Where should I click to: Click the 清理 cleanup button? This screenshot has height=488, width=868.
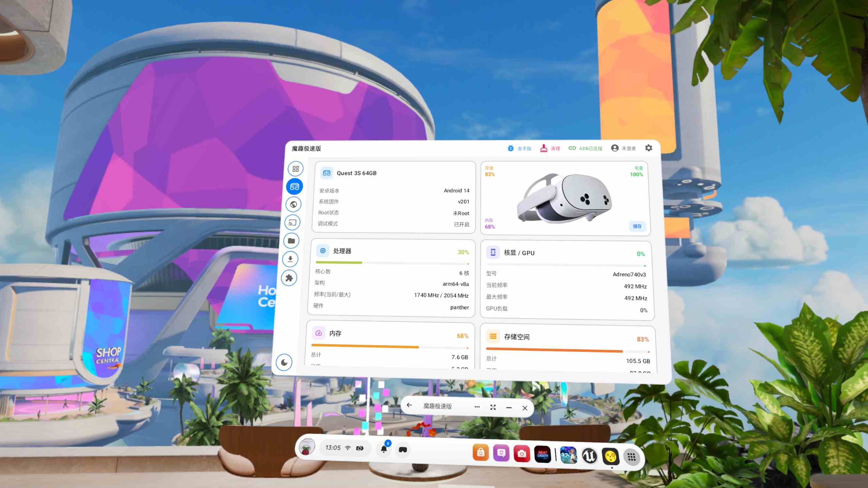tap(550, 148)
